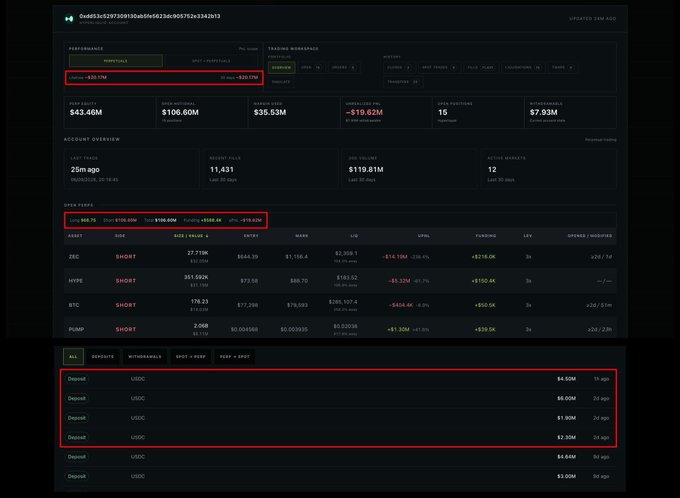680x498 pixels.
Task: Click the Margin Used $35.53M card
Action: (294, 112)
